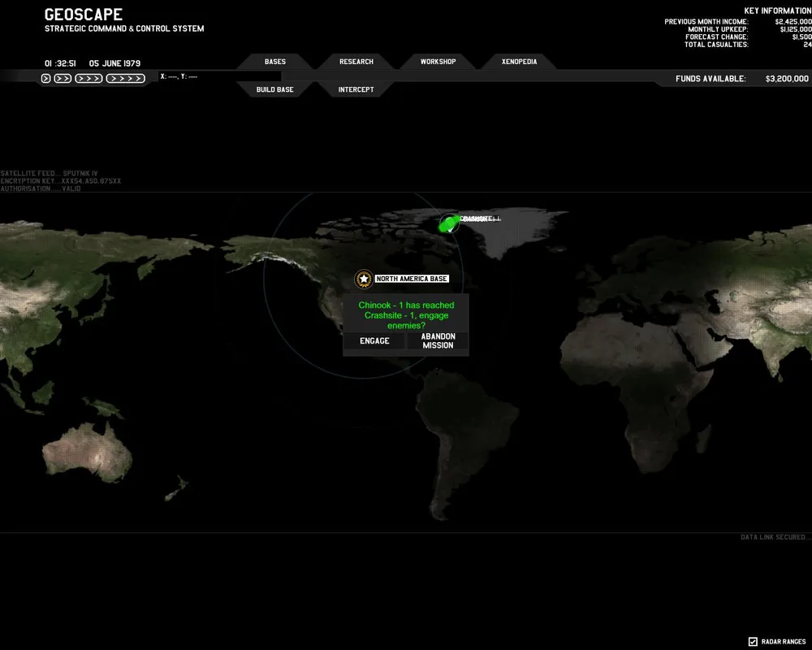The image size is (812, 650).
Task: Open the Research tab
Action: (356, 62)
